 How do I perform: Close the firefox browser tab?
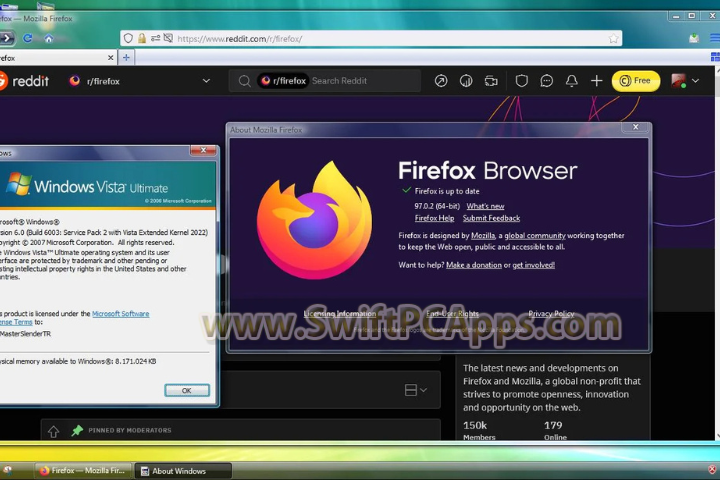(111, 57)
